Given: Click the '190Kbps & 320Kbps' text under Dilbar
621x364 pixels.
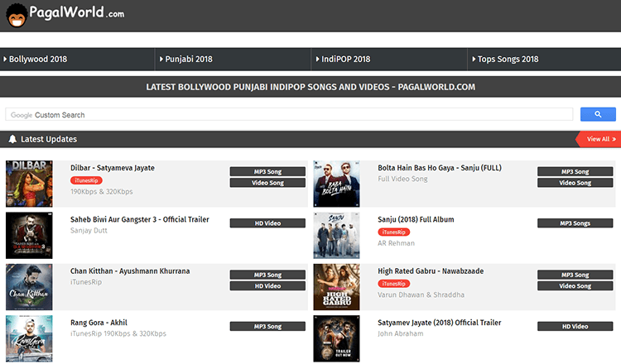Looking at the screenshot, I should (x=101, y=191).
